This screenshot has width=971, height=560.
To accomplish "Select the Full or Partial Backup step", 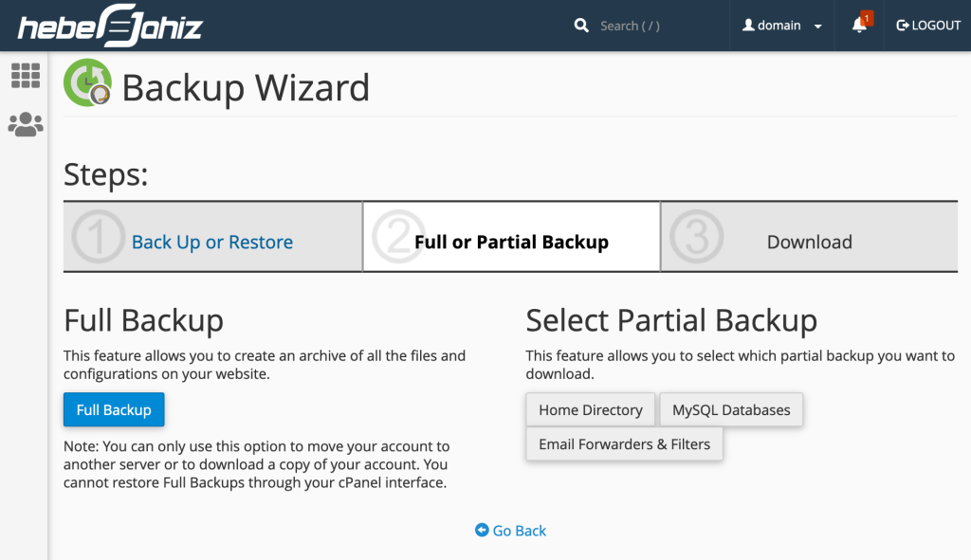I will coord(511,243).
